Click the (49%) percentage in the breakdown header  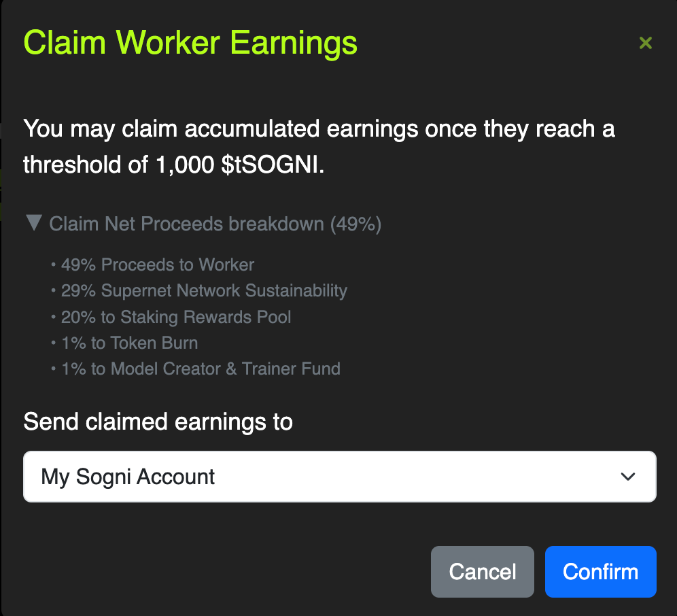pos(355,224)
